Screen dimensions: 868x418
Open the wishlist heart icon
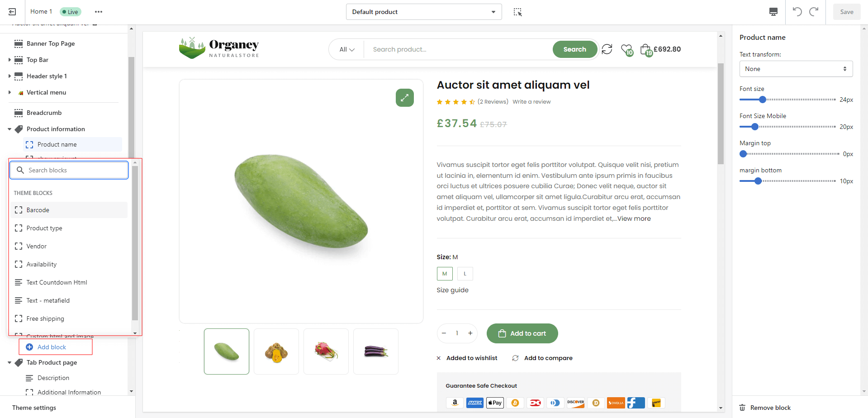point(626,49)
